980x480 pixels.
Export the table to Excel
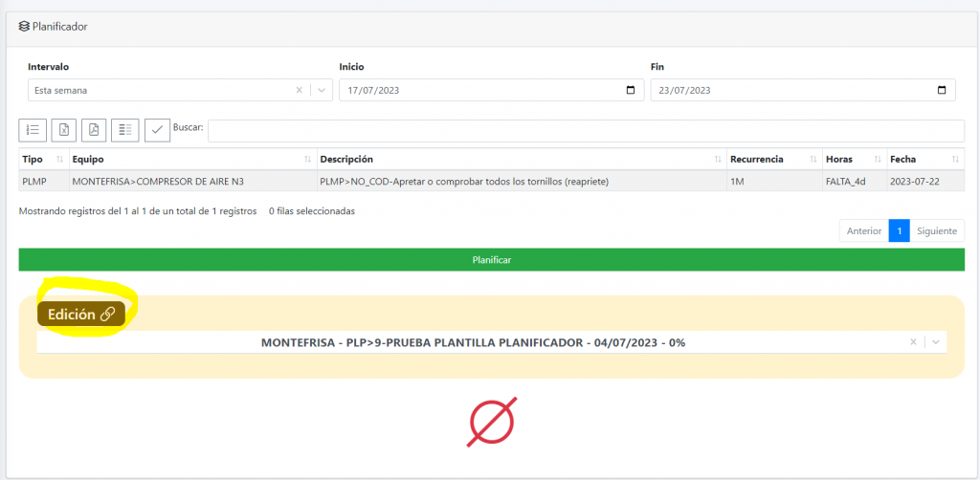pos(63,130)
